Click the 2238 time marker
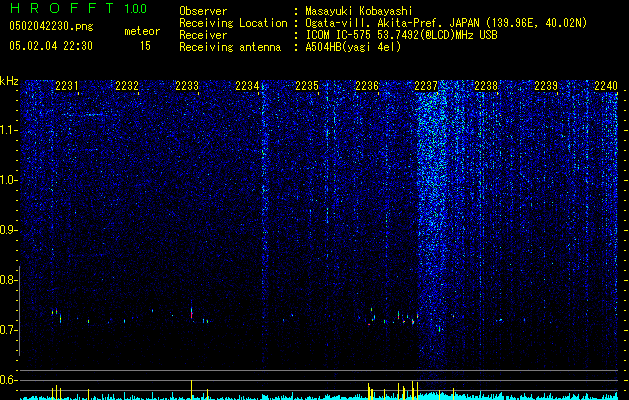 486,86
